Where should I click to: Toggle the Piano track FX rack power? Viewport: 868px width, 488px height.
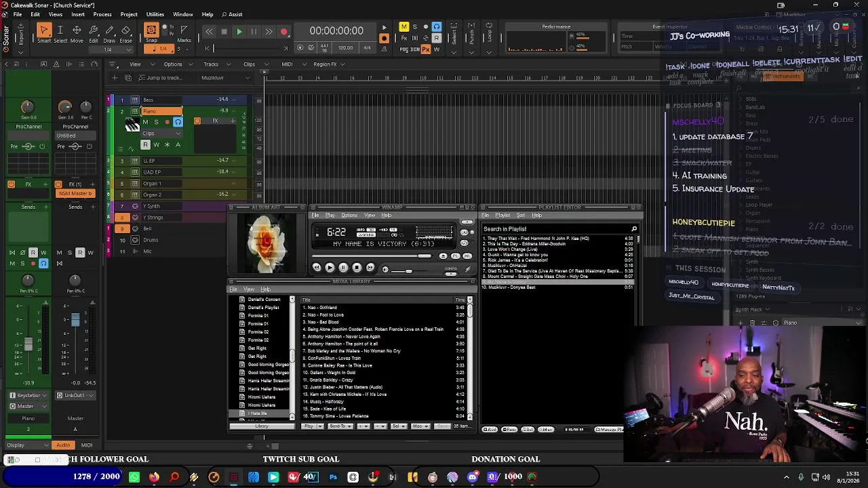[x=197, y=121]
